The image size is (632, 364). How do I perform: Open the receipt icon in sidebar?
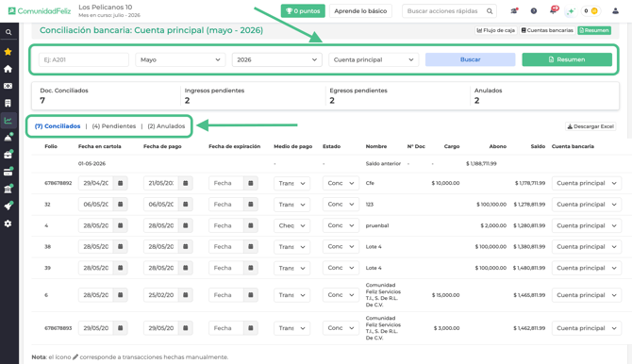8,103
